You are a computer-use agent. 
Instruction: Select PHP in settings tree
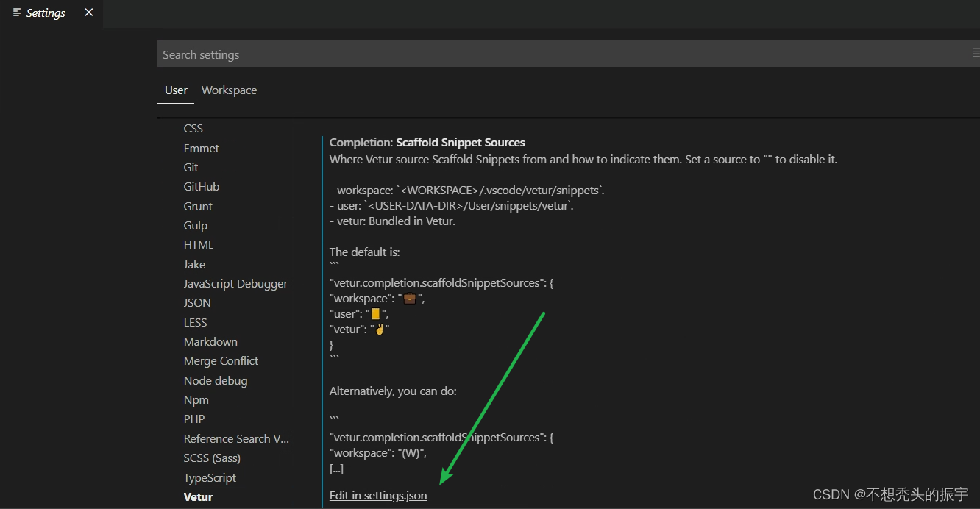tap(194, 419)
